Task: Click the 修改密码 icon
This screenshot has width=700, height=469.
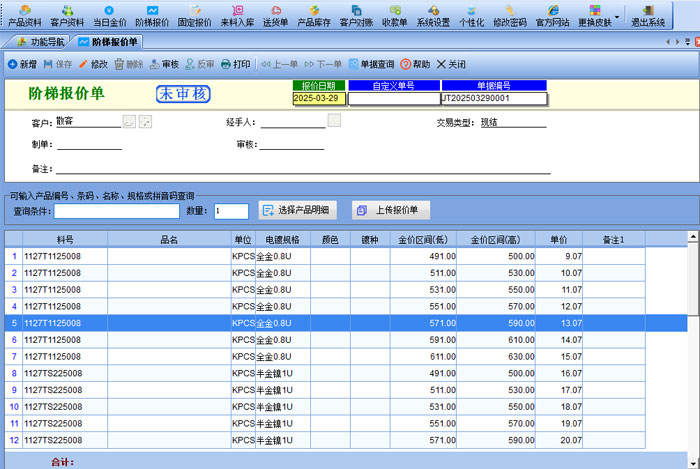Action: tap(510, 15)
